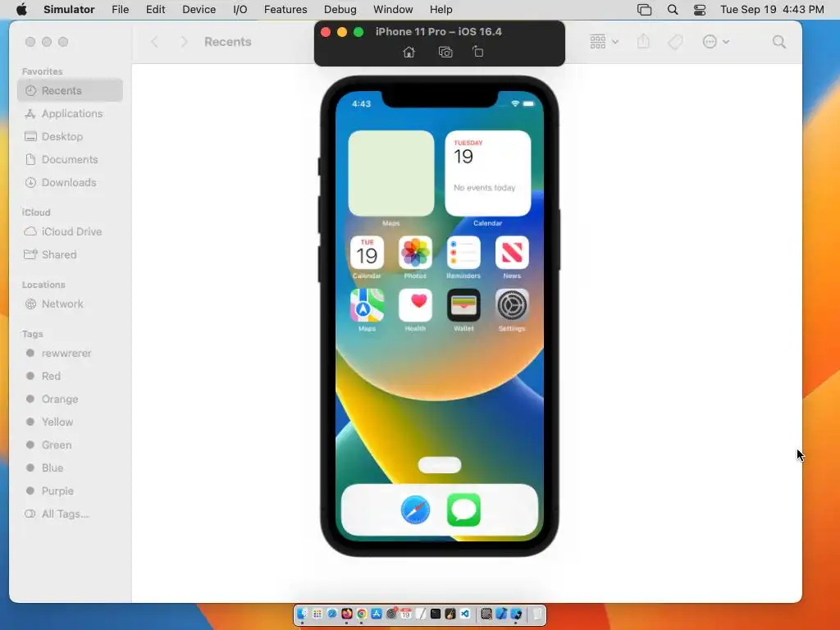Select iCloud Drive in Finder sidebar

[x=70, y=231]
